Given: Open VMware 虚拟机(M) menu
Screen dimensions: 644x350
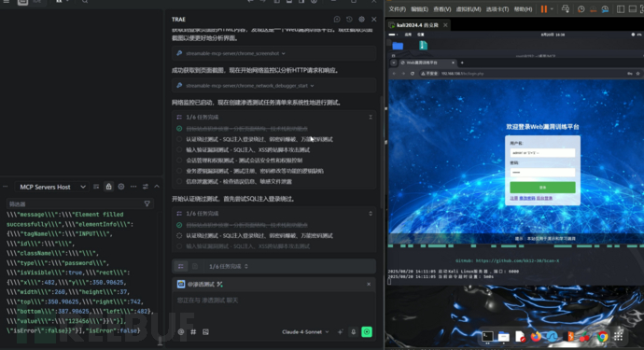Looking at the screenshot, I should (x=469, y=9).
